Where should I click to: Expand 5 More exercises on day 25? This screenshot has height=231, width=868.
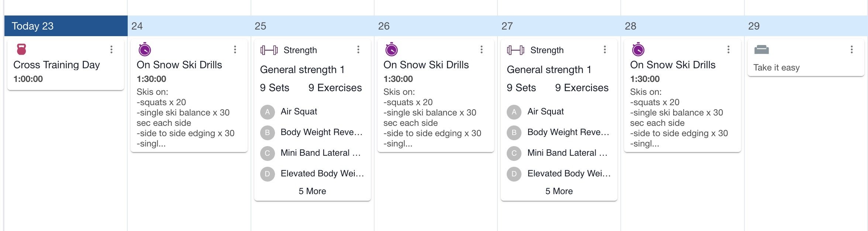(x=312, y=191)
